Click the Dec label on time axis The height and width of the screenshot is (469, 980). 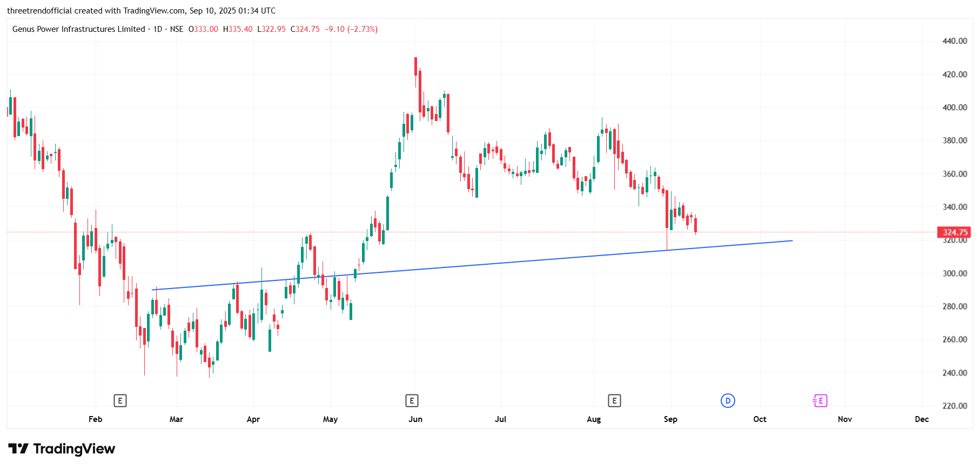coord(922,419)
